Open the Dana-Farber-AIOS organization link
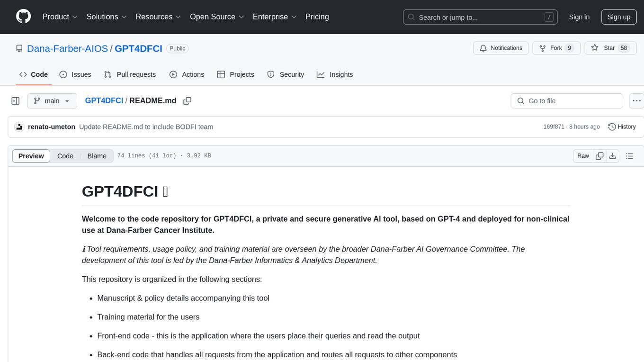The height and width of the screenshot is (362, 644). 67,48
